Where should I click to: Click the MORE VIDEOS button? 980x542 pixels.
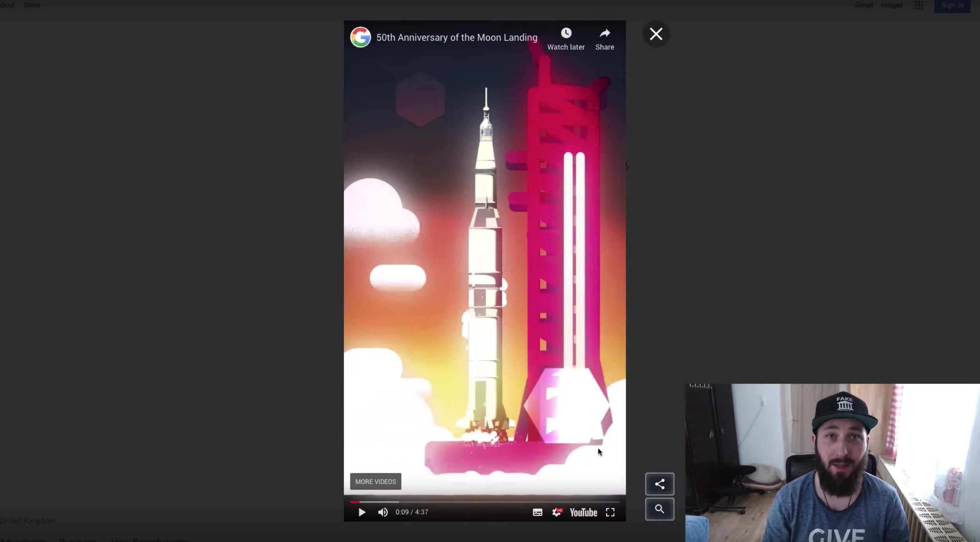coord(375,481)
